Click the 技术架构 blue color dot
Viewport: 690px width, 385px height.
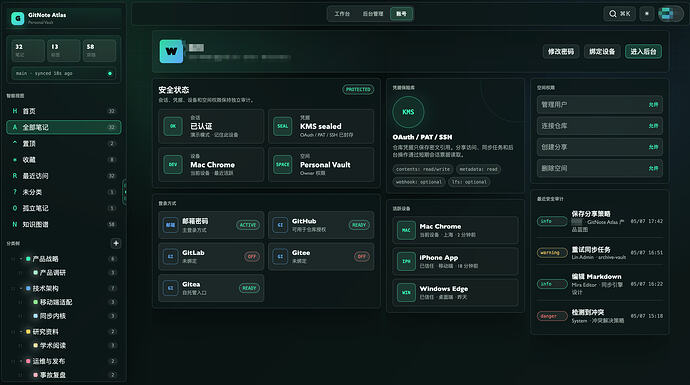coord(28,288)
